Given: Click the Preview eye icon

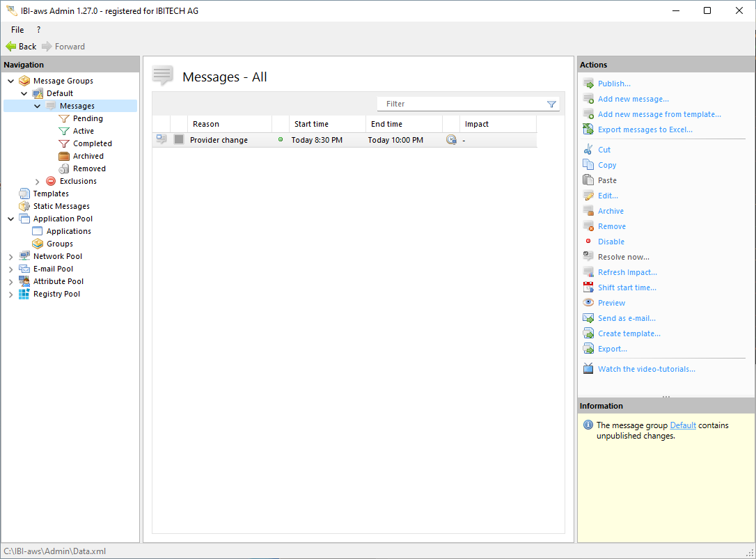Looking at the screenshot, I should tap(588, 303).
